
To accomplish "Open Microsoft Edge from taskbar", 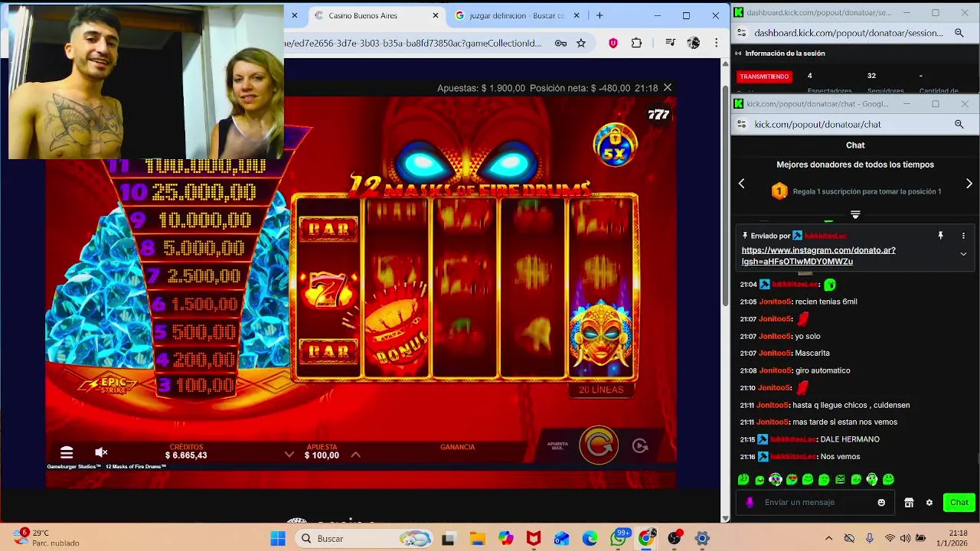I will coord(590,538).
